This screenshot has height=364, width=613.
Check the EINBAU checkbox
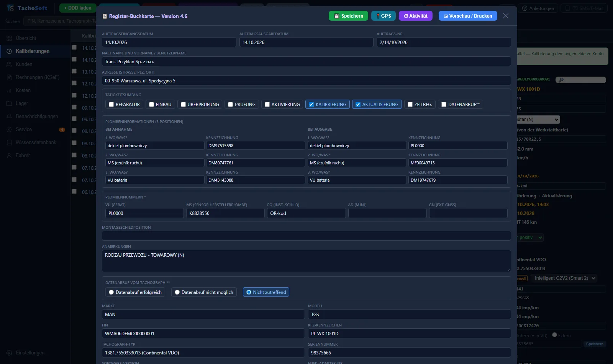152,104
